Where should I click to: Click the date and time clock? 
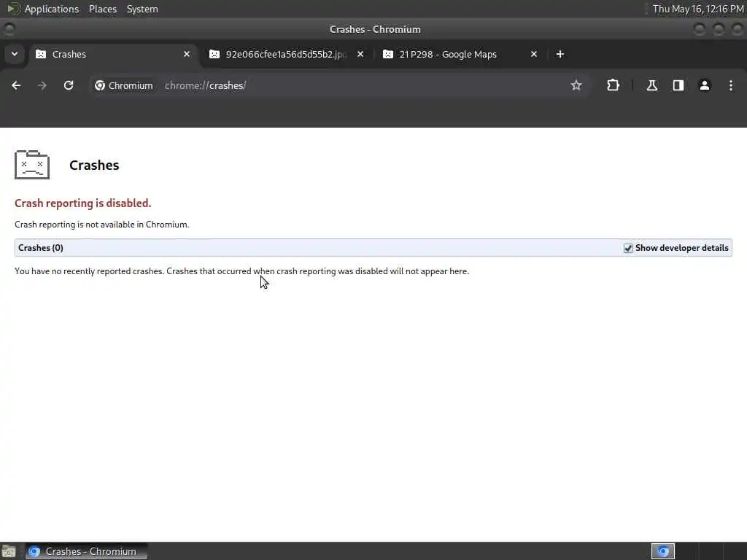click(x=698, y=9)
